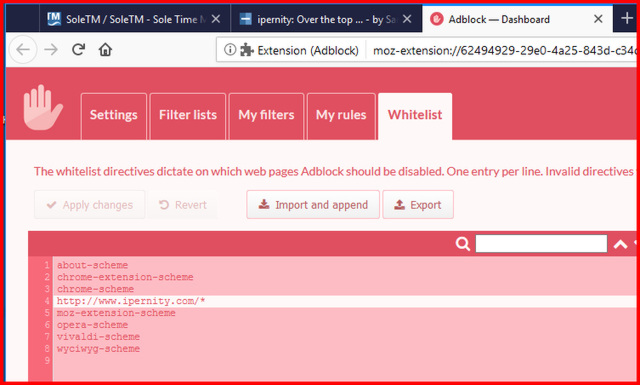This screenshot has height=385, width=640.
Task: Switch to the SoleTM browser tab
Action: click(x=135, y=19)
